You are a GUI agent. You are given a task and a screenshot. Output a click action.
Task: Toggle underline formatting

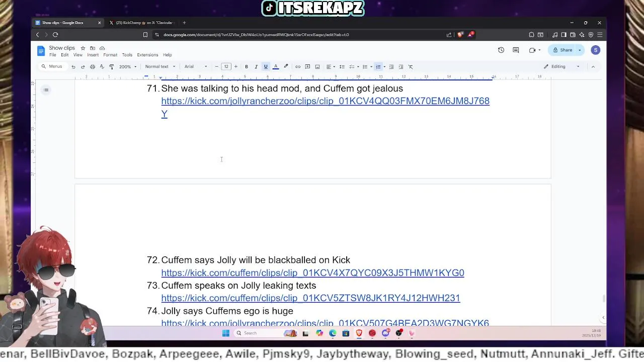point(266,67)
